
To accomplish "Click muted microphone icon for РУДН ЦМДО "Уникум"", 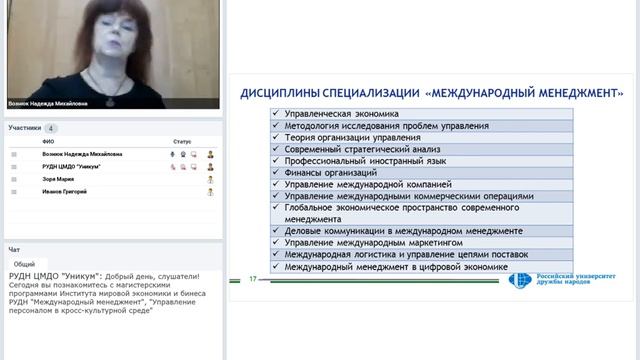I will pyautogui.click(x=173, y=167).
